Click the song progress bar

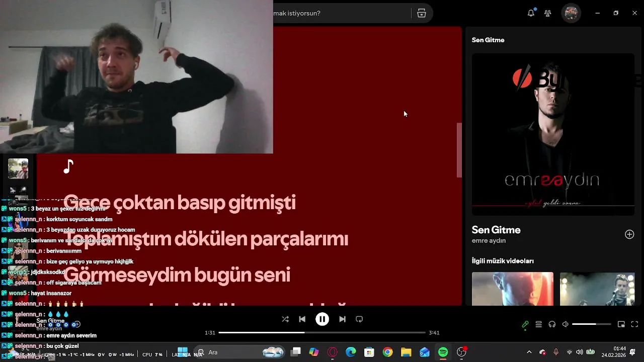[x=322, y=333]
